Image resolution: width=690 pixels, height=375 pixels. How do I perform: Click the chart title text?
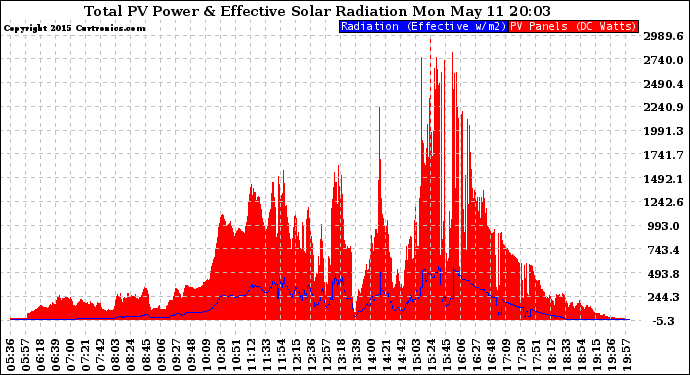[x=317, y=11]
